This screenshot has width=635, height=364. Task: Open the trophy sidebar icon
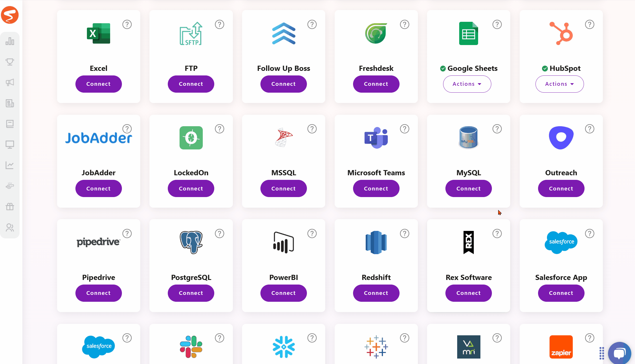coord(10,62)
